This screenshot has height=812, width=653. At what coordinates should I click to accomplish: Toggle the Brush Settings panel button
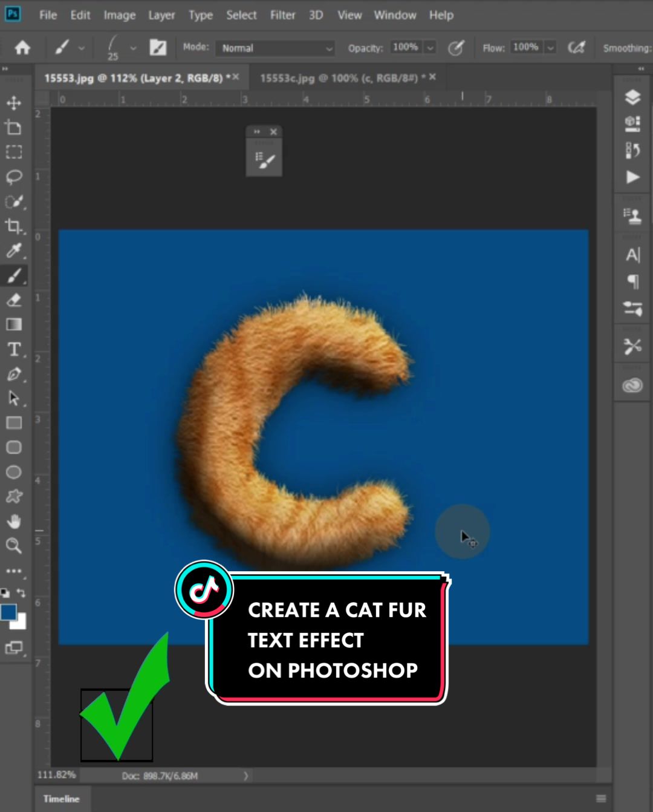tap(158, 47)
